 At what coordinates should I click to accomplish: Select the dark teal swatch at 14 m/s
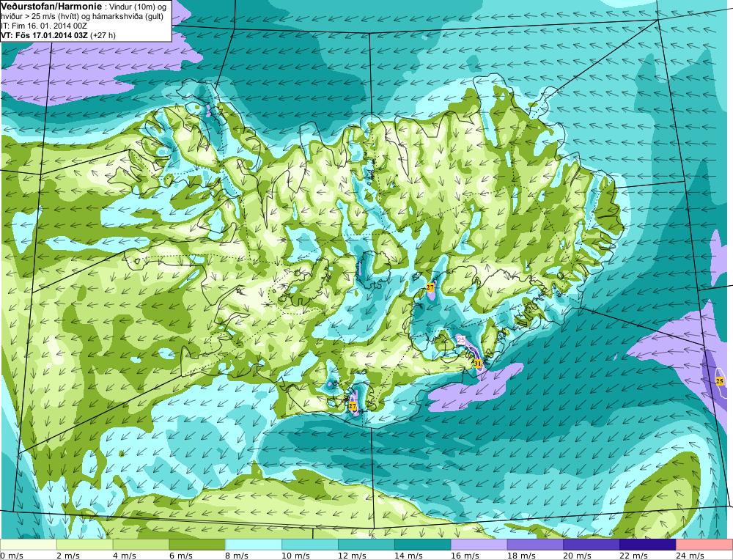(x=423, y=545)
